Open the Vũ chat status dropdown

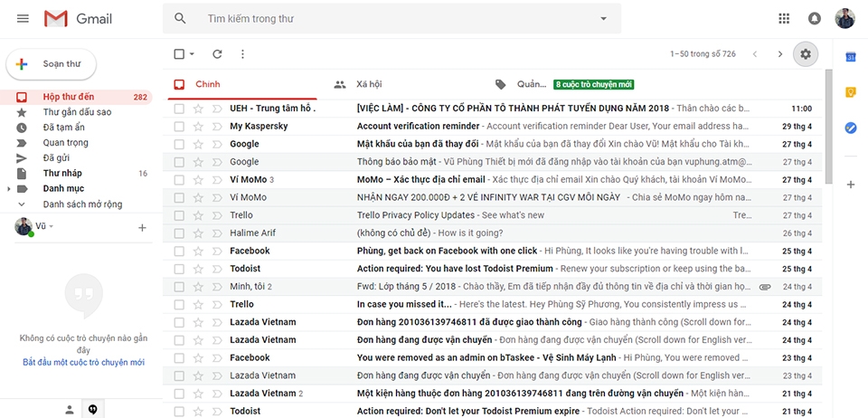point(52,226)
